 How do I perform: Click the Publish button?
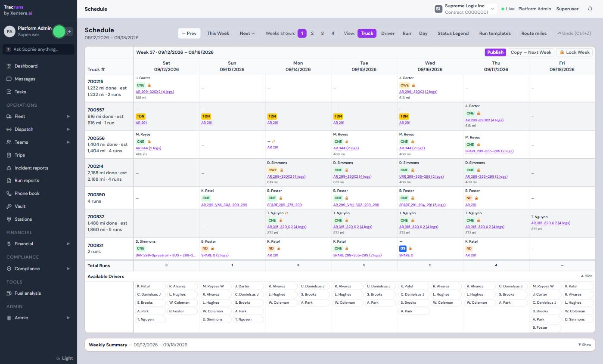coord(495,52)
